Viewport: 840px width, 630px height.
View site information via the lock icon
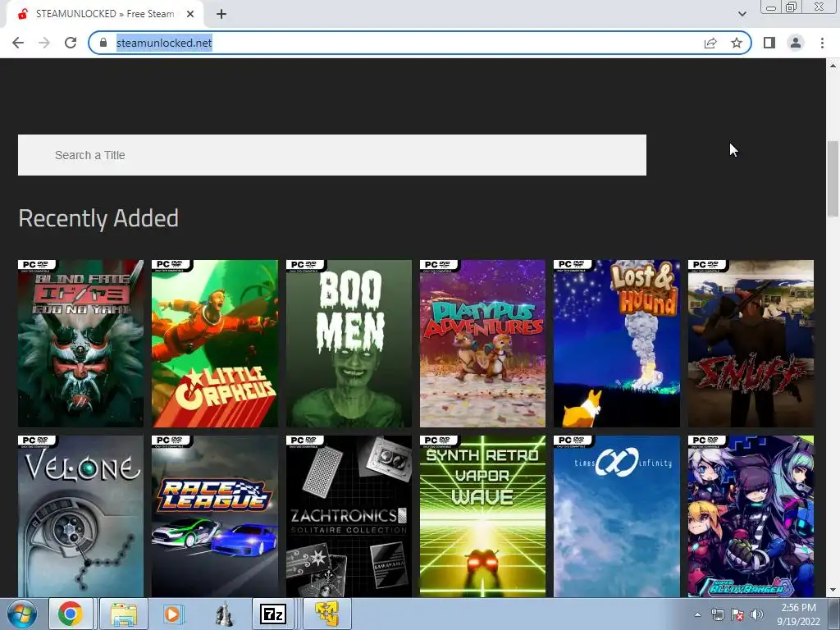103,43
